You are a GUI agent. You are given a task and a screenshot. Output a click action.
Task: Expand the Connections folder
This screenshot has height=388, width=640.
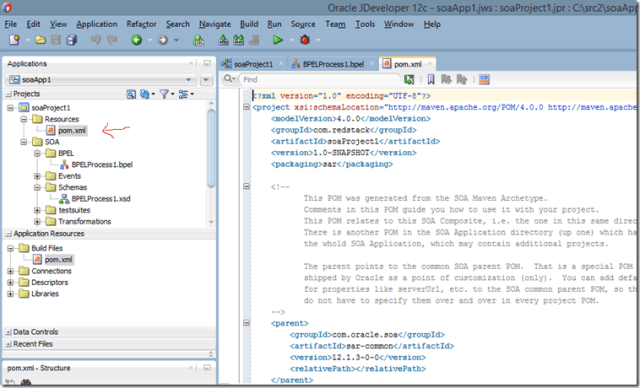(x=11, y=271)
